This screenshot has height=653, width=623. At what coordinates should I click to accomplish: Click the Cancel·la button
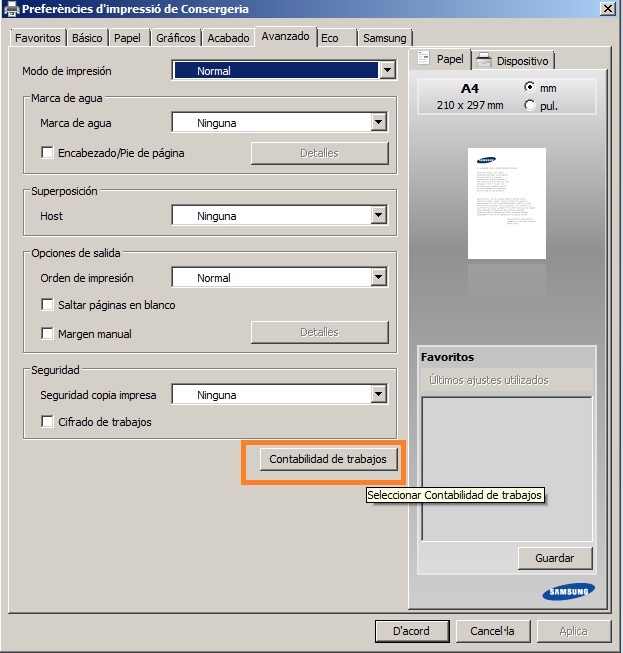coord(493,631)
